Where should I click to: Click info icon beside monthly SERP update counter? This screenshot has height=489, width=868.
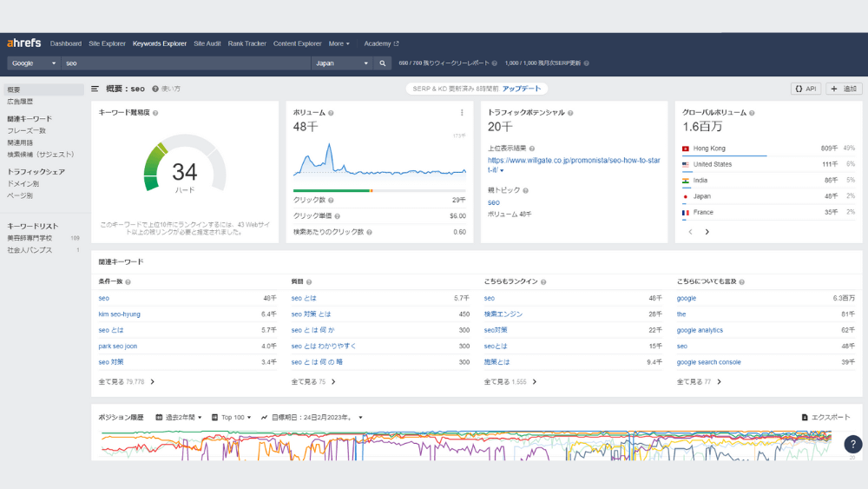tap(586, 63)
